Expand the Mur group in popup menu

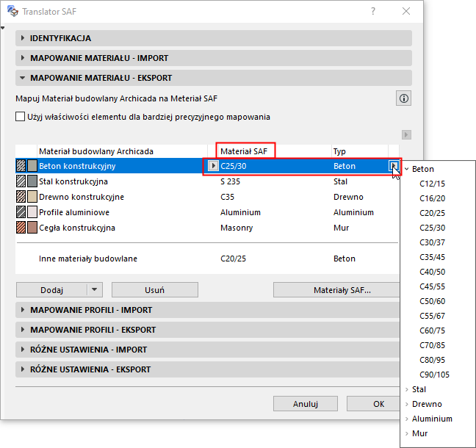(x=407, y=433)
